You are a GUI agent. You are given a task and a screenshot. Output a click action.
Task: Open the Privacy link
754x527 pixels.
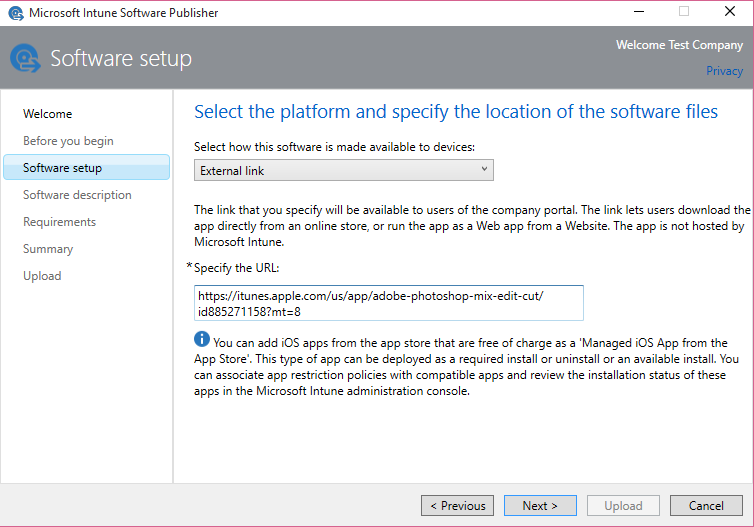(724, 71)
